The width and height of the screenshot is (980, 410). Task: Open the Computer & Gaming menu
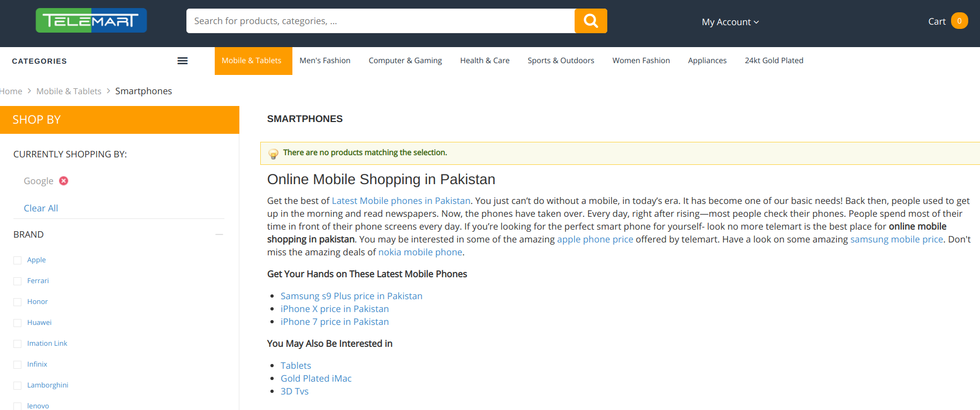tap(405, 60)
